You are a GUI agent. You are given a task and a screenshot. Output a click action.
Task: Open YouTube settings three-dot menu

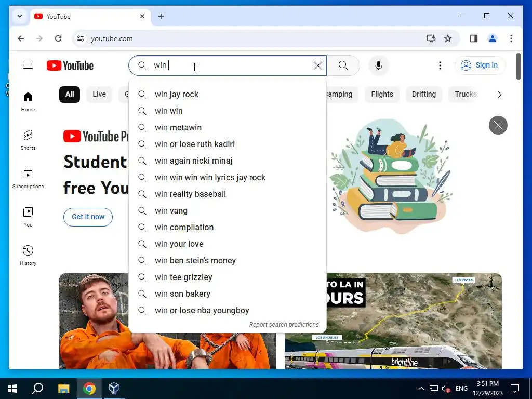pyautogui.click(x=440, y=65)
